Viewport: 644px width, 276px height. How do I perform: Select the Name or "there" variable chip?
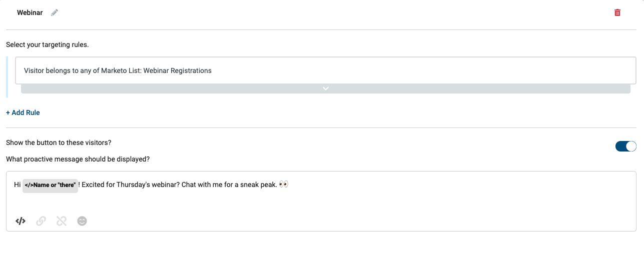50,185
